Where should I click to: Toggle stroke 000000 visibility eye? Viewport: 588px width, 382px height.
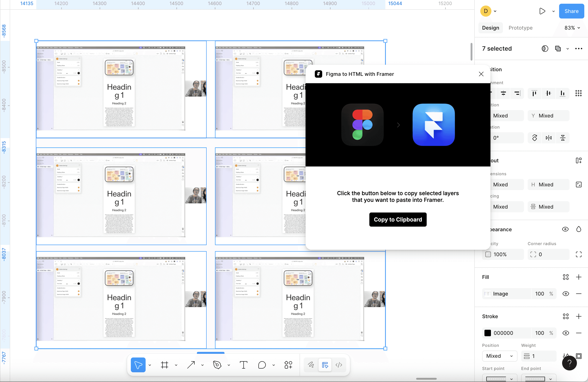(x=566, y=333)
